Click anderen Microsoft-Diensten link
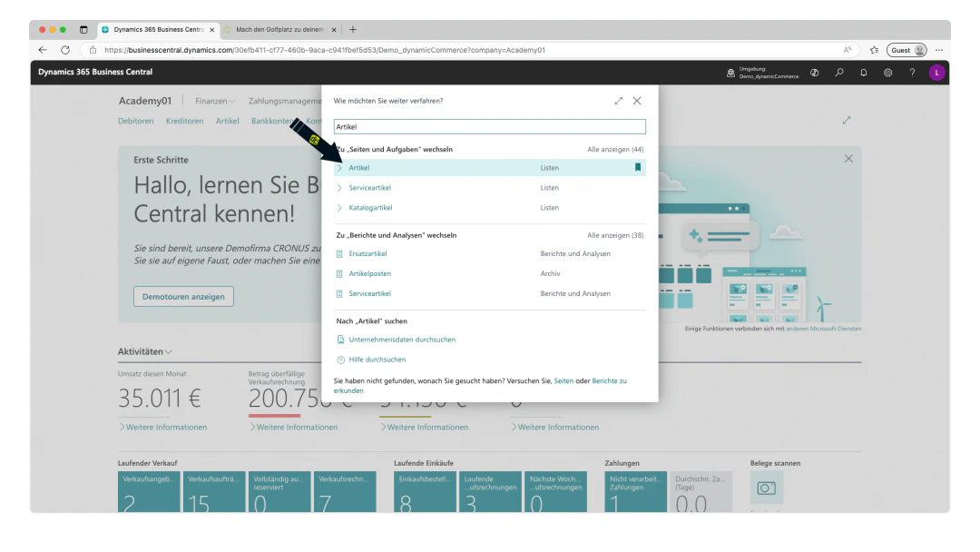 pos(823,329)
